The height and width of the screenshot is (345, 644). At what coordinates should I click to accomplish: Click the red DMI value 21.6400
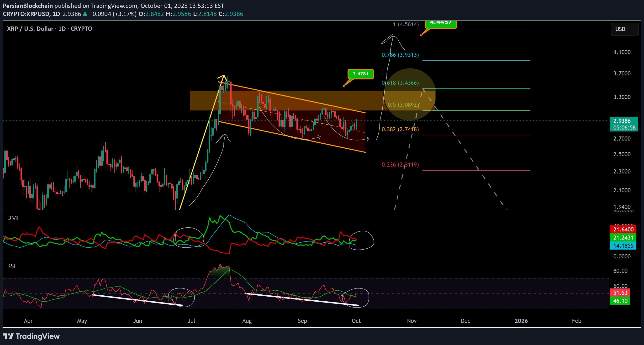[x=623, y=229]
